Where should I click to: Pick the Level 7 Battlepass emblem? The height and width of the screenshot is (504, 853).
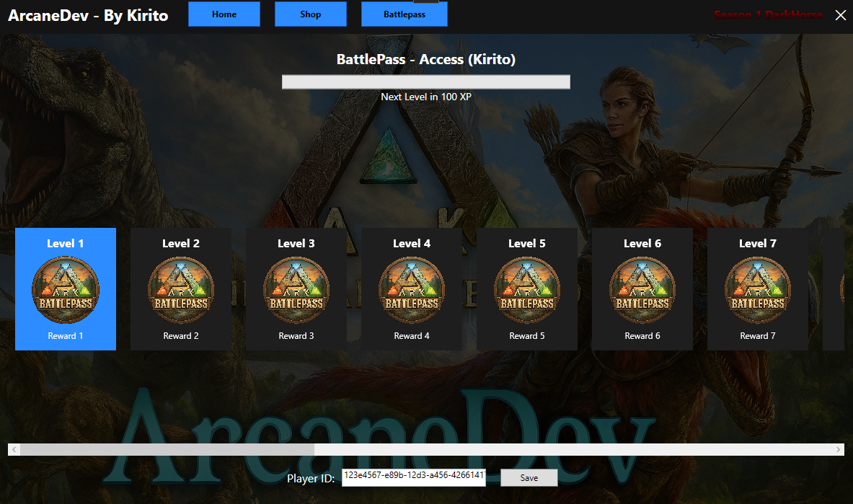[758, 291]
